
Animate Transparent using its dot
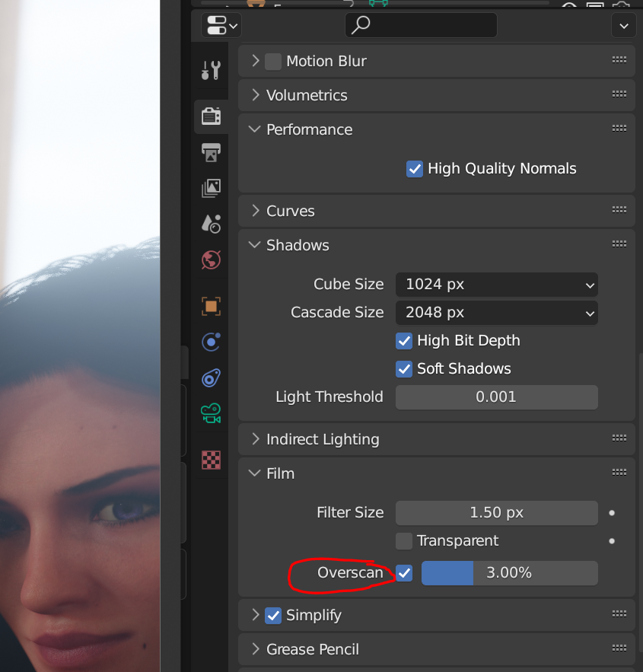pos(612,541)
